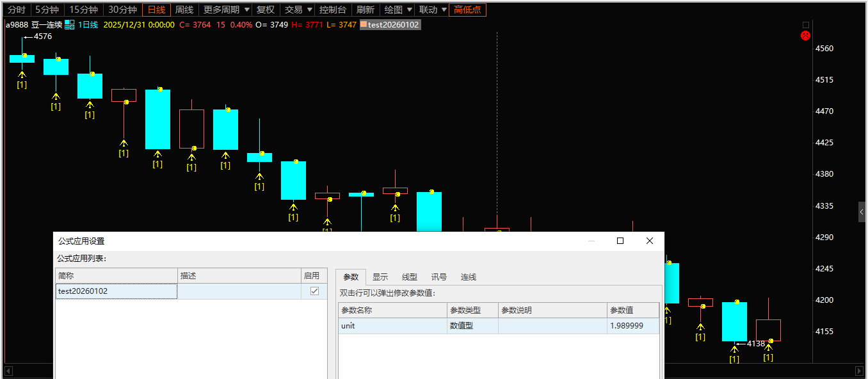Open the 连线 tab
This screenshot has width=868, height=379.
(x=469, y=277)
